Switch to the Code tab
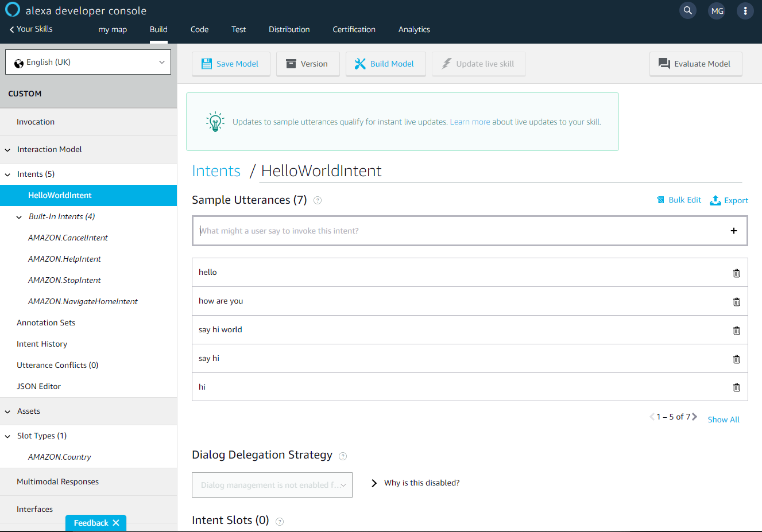 click(x=199, y=29)
